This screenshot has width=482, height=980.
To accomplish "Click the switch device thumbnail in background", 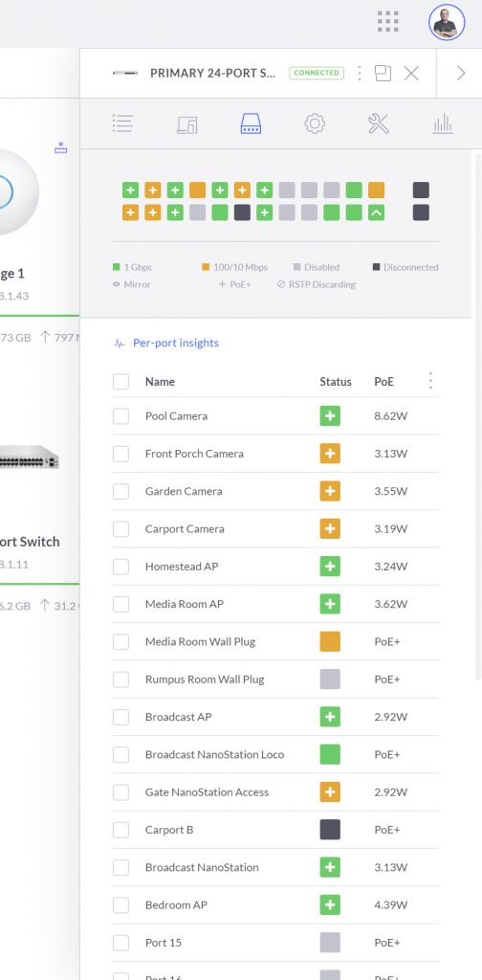I will coord(30,457).
